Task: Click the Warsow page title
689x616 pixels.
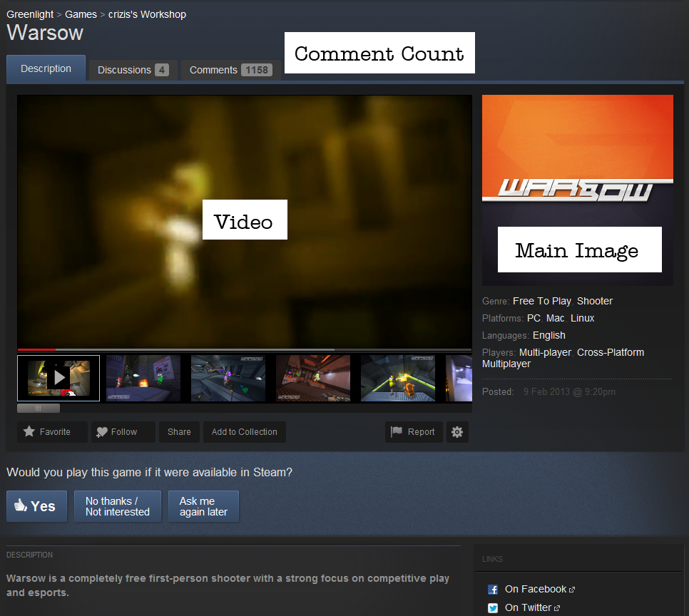Action: click(45, 33)
